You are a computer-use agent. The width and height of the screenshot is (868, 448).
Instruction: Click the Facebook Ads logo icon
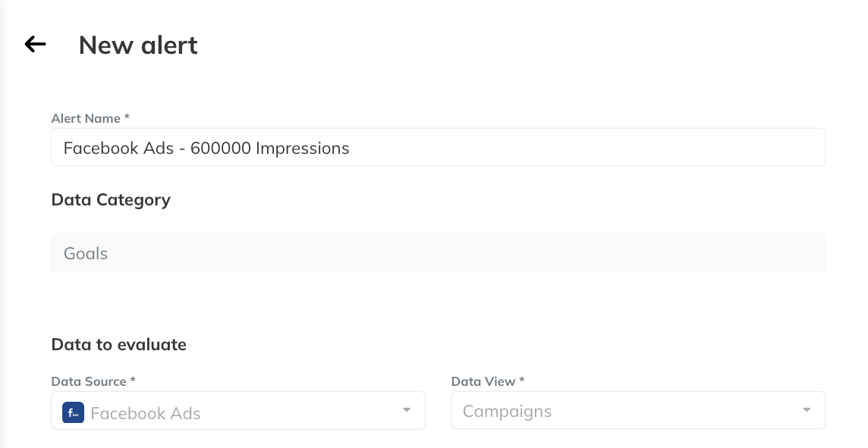point(73,412)
